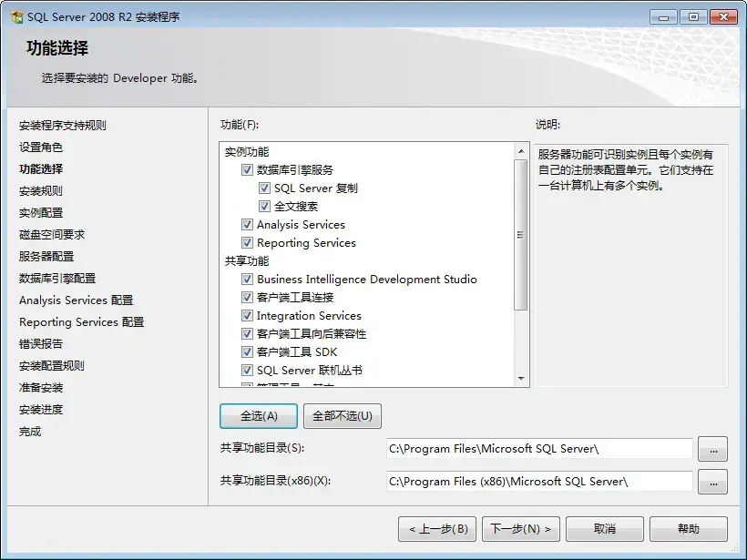
Task: Click the 功能选择 step in sidebar
Action: point(41,169)
